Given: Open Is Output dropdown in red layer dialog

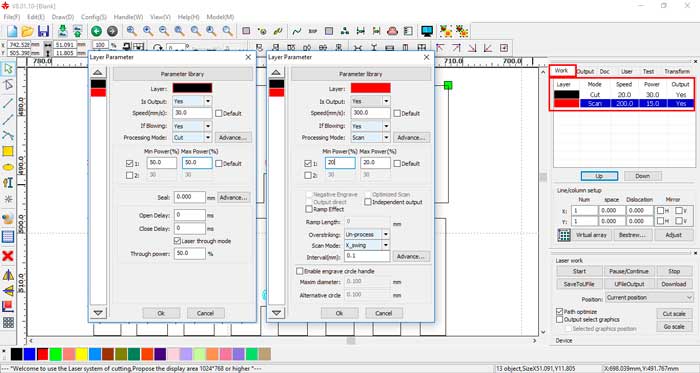Looking at the screenshot, I should click(386, 101).
